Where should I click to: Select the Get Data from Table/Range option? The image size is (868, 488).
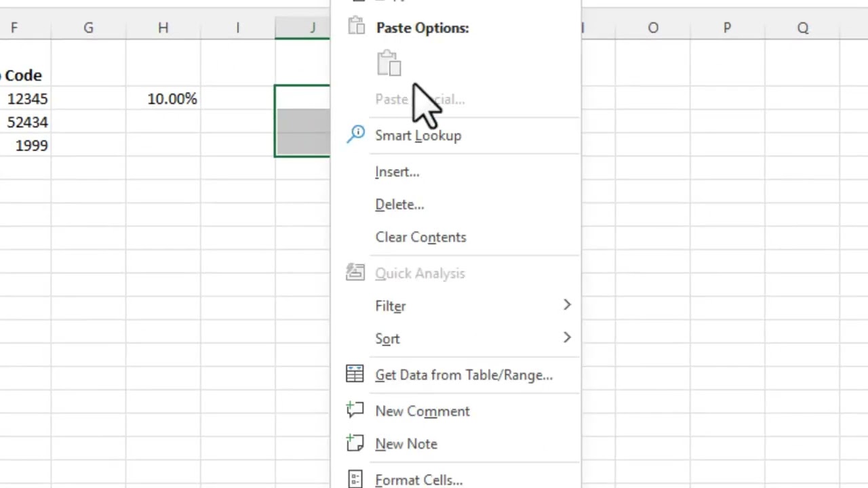pos(463,375)
